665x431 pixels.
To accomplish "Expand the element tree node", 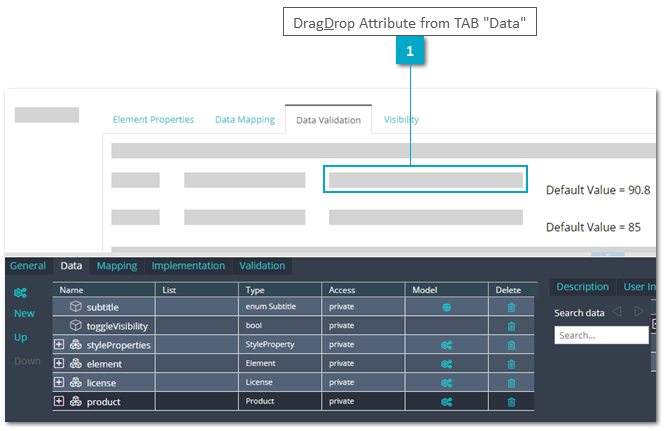I will pos(59,363).
